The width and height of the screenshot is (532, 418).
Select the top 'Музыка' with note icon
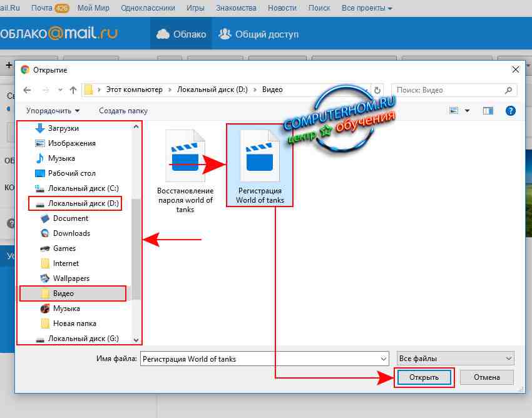coord(61,158)
